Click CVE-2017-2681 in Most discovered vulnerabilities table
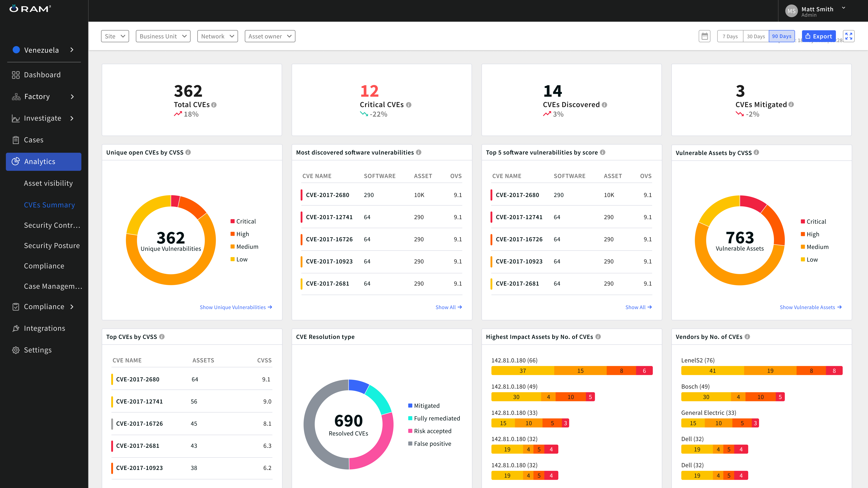 (328, 284)
